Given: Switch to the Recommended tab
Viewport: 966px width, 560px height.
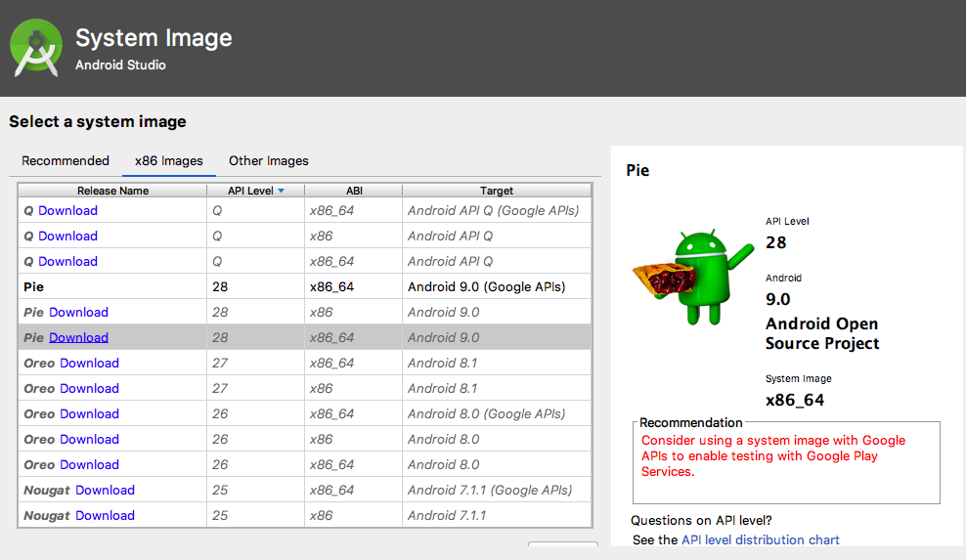Looking at the screenshot, I should coord(66,161).
